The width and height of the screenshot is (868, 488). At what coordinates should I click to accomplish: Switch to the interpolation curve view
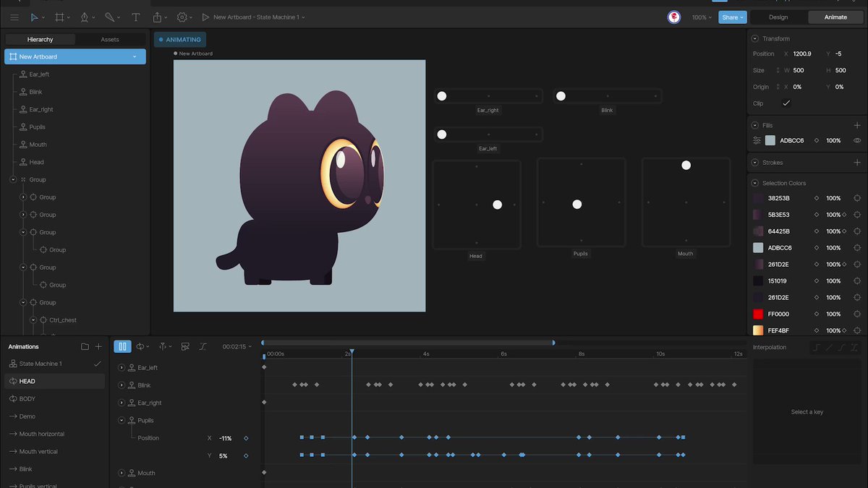coord(203,346)
